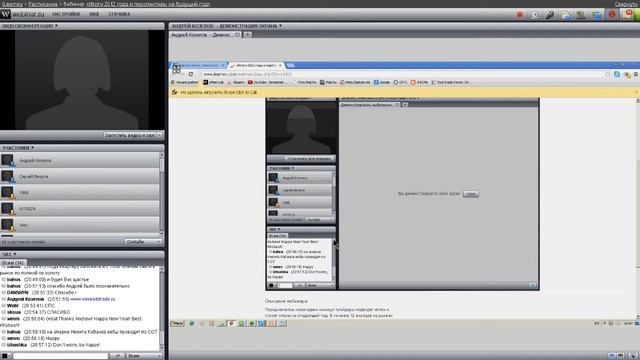Image resolution: width=640 pixels, height=360 pixels.
Task: Open the YouTube bookmark in shared browser
Action: tap(267, 82)
